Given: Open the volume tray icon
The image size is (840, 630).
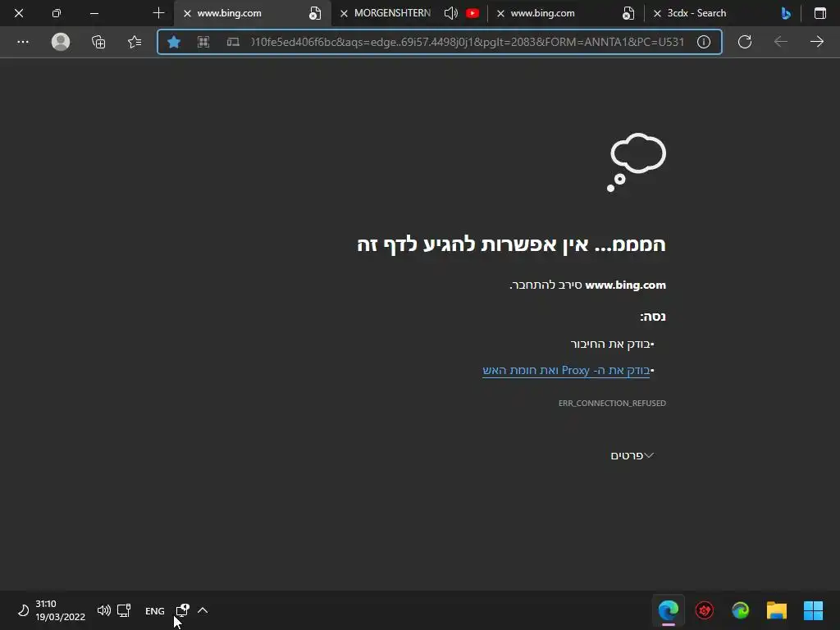Looking at the screenshot, I should [104, 610].
